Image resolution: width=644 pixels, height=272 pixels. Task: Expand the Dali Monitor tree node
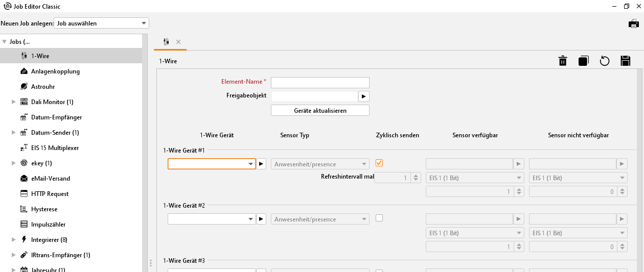pos(14,102)
